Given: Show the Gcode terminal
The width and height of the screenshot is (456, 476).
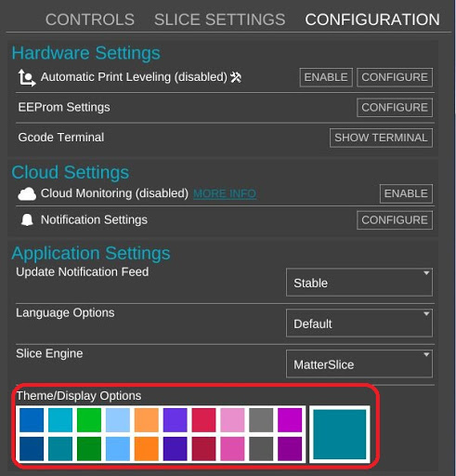Looking at the screenshot, I should tap(381, 138).
